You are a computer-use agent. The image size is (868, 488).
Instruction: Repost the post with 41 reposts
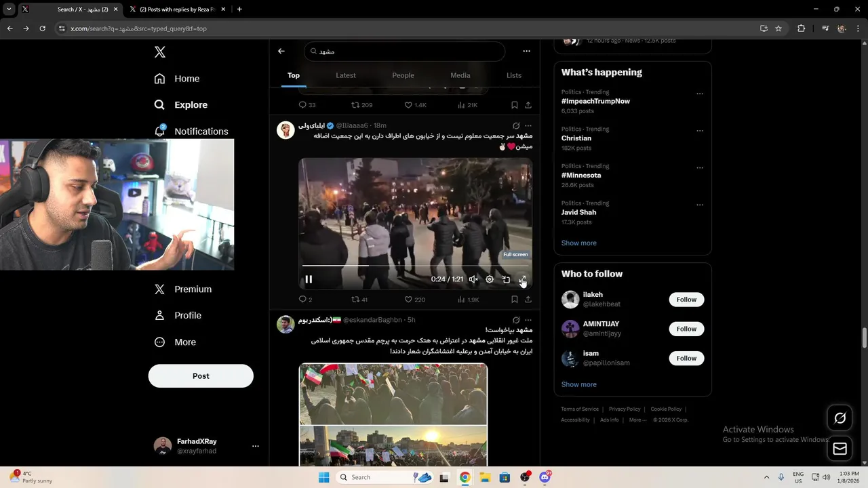click(359, 300)
